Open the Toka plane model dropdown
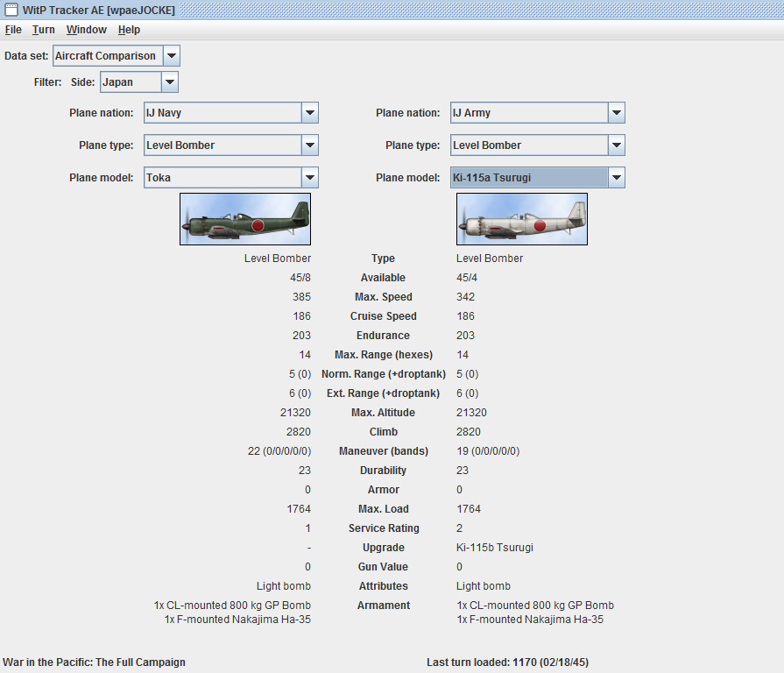This screenshot has height=673, width=784. 310,178
